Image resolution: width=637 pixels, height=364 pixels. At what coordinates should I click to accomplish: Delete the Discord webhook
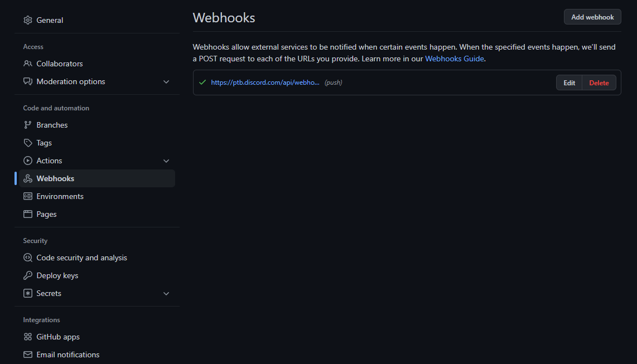click(599, 82)
